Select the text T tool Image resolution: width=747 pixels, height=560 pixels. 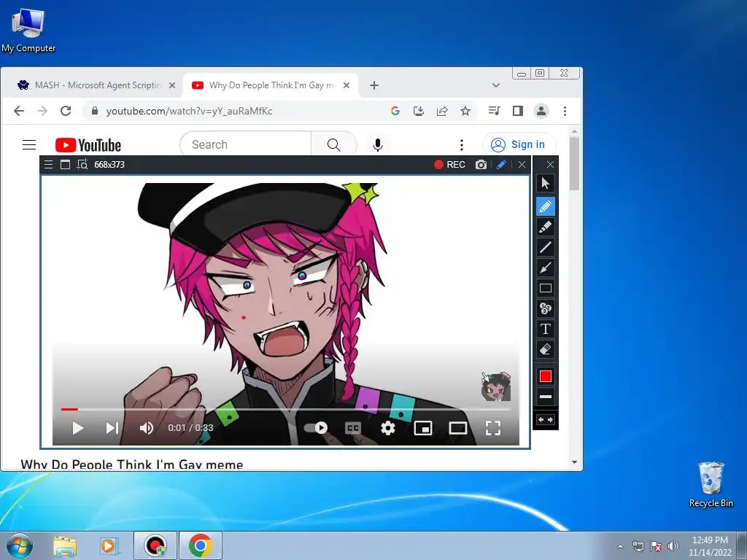point(546,329)
